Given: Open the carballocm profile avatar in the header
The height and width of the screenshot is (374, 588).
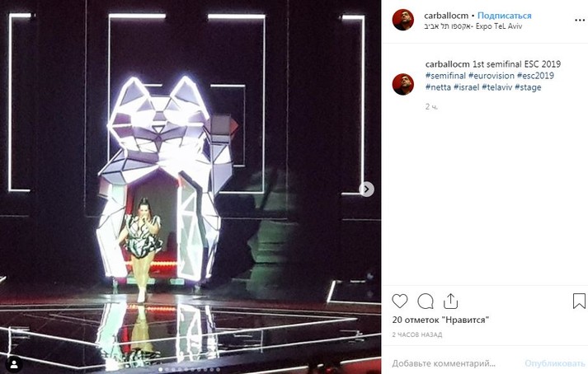Looking at the screenshot, I should [402, 20].
